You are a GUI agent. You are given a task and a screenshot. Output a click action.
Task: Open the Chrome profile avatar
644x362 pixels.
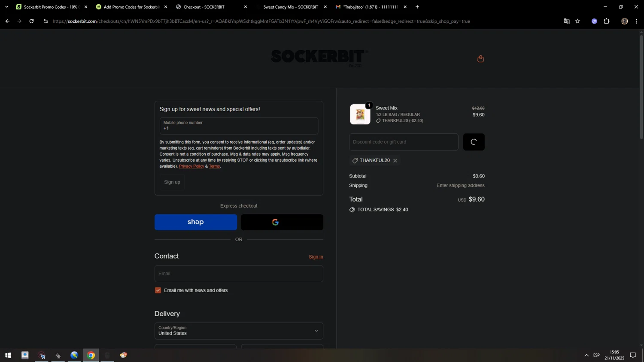pyautogui.click(x=625, y=21)
